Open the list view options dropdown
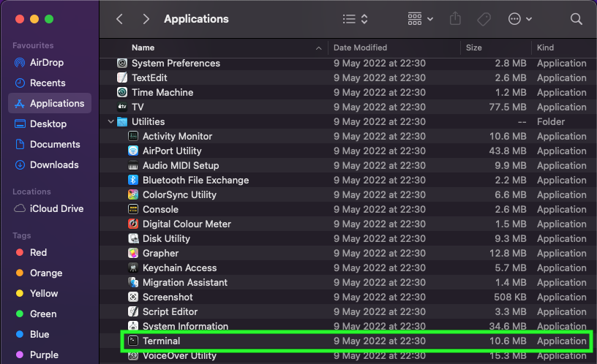Viewport: 597px width, 364px height. tap(356, 19)
